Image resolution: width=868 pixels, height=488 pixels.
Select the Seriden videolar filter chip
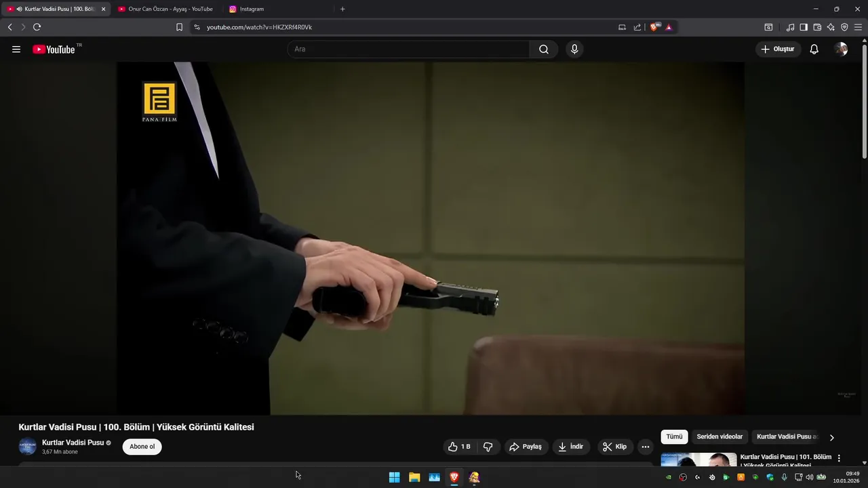[x=719, y=436]
